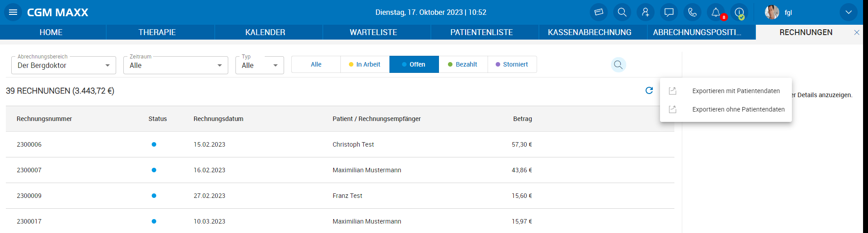
Task: Click the date 10.03.2023
Action: coord(209,221)
